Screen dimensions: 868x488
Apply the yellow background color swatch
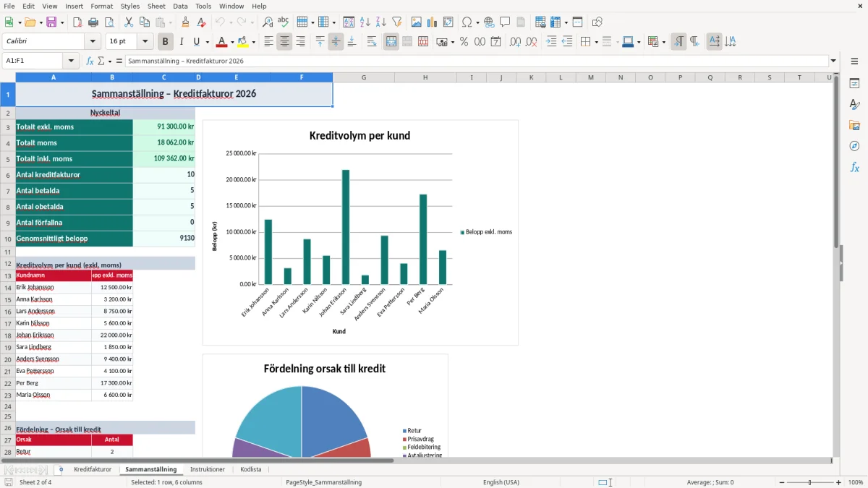click(x=243, y=42)
